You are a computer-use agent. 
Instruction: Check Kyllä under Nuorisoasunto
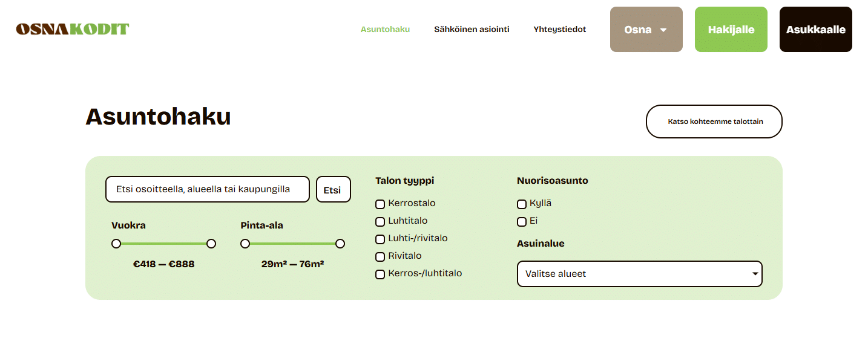coord(522,204)
